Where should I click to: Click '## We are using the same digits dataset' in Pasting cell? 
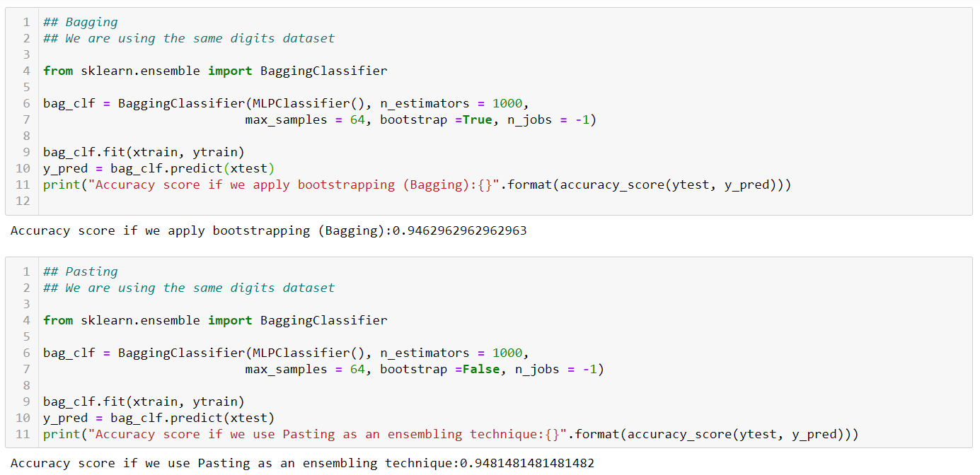pyautogui.click(x=189, y=288)
